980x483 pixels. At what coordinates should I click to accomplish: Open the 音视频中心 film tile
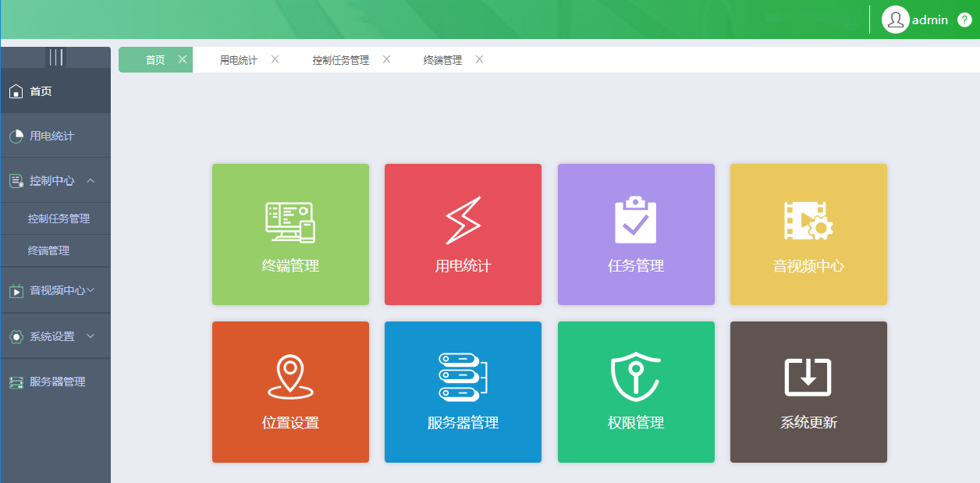pos(808,234)
